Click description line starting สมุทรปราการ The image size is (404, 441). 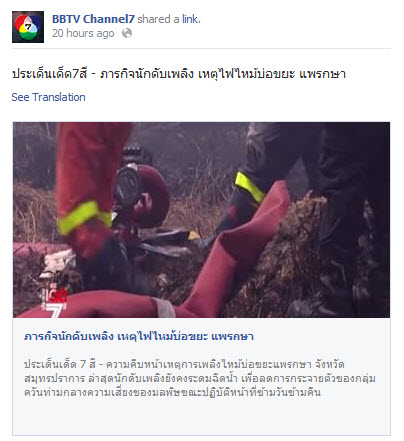click(x=200, y=378)
